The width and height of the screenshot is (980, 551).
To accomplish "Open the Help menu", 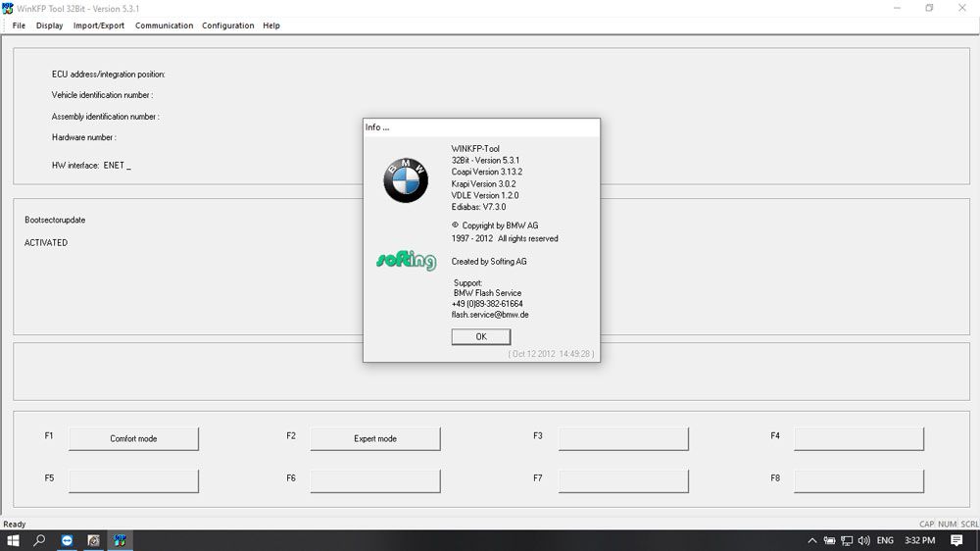I will tap(271, 25).
